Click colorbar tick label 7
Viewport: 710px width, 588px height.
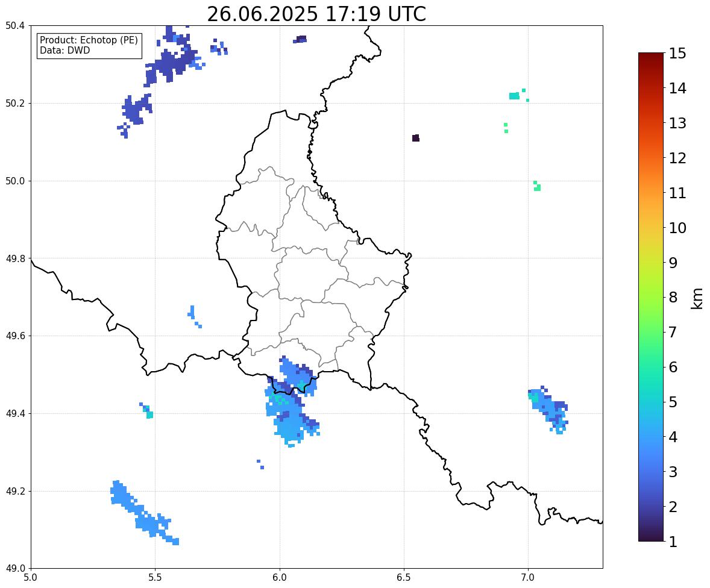click(673, 332)
